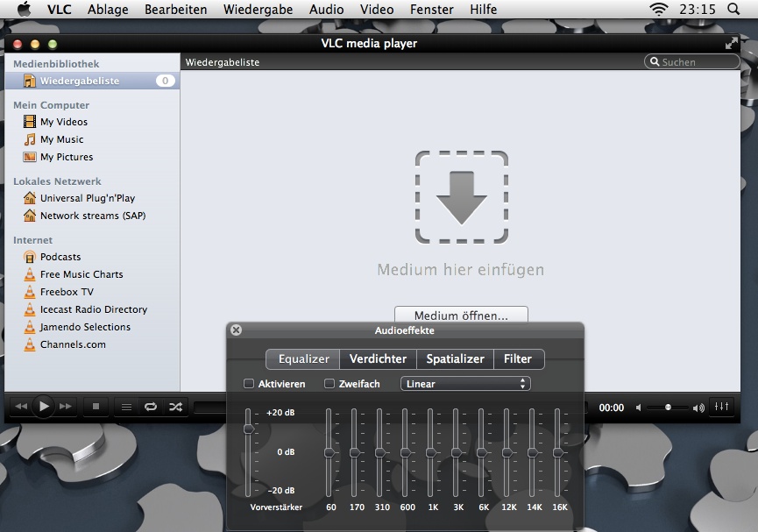Screen dimensions: 758x532
Task: Click the Vorverstärker preamp slider handle
Action: coord(249,429)
